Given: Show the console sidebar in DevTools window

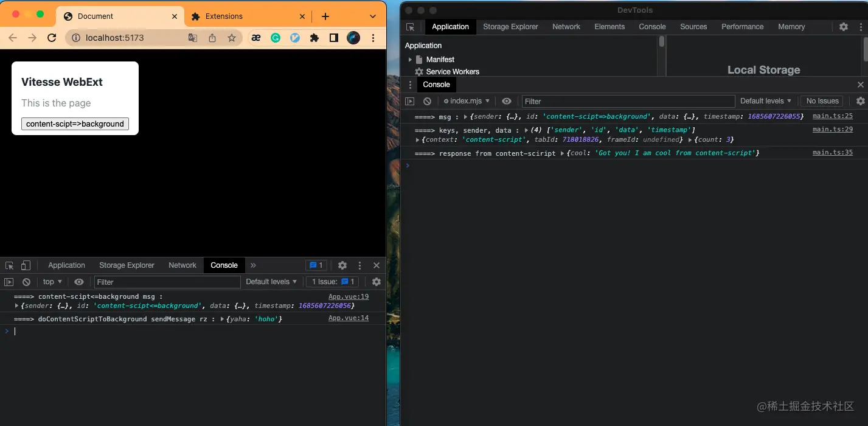Looking at the screenshot, I should pos(410,101).
